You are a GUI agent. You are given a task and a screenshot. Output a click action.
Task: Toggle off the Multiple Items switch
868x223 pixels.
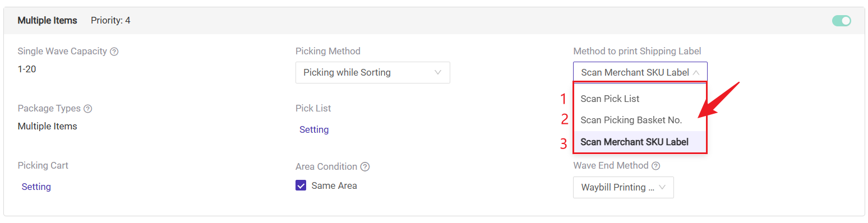(x=842, y=21)
